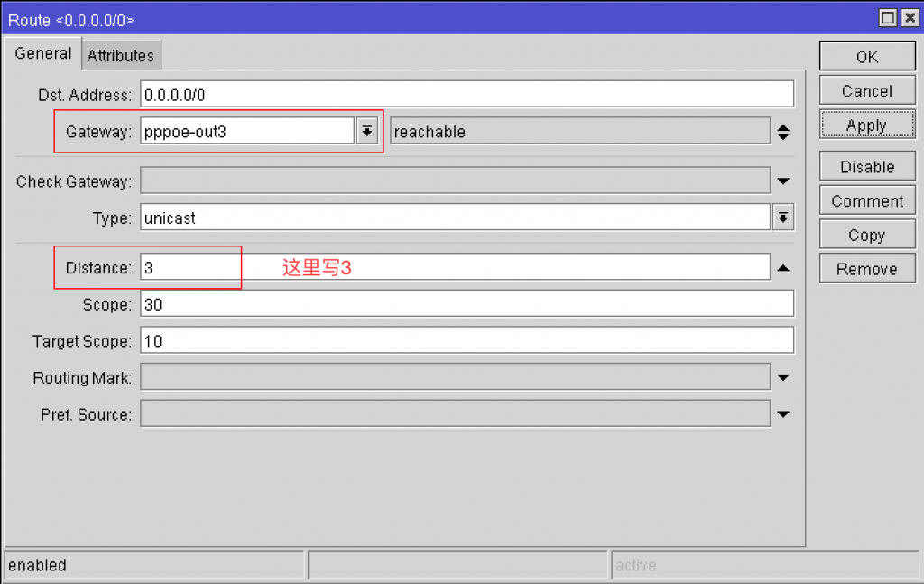This screenshot has height=584, width=924.
Task: Click the Type unicast field
Action: pos(456,218)
